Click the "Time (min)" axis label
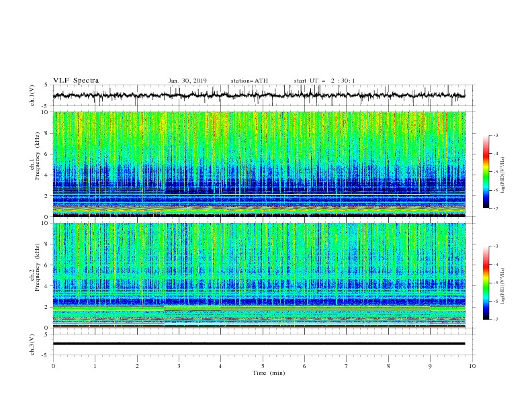Screen dimensions: 532x411 [x=269, y=373]
